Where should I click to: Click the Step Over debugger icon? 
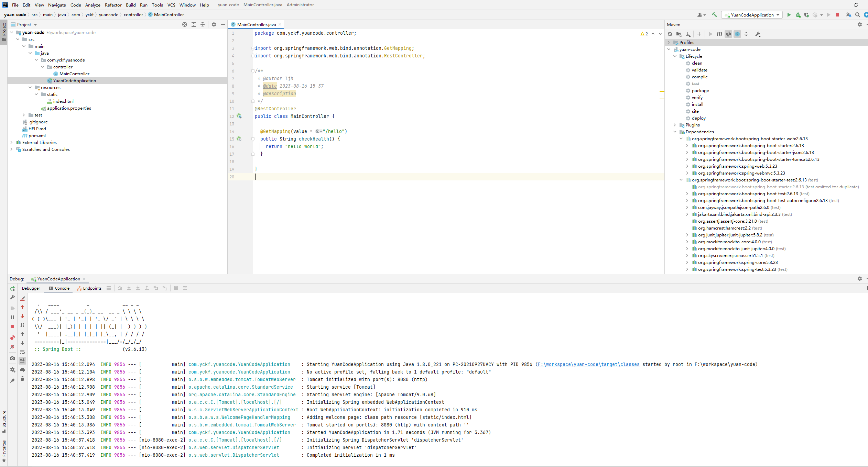[119, 288]
